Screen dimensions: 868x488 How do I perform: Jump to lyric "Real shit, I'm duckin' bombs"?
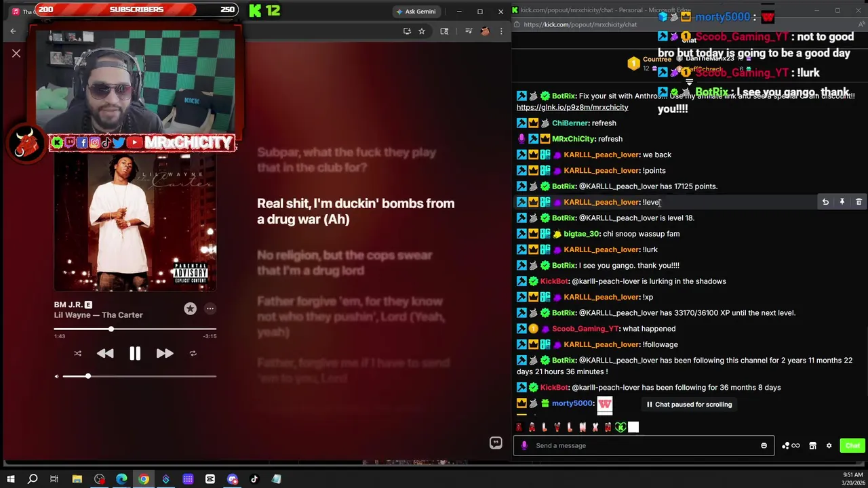[x=355, y=211]
